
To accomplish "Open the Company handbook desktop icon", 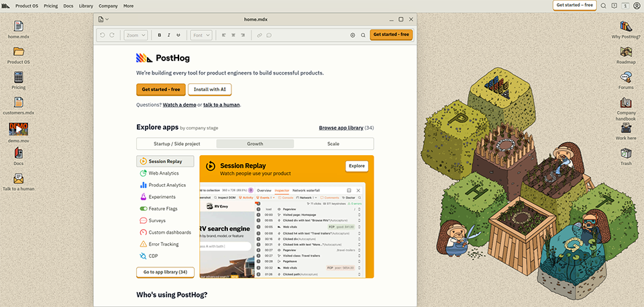I will point(626,103).
